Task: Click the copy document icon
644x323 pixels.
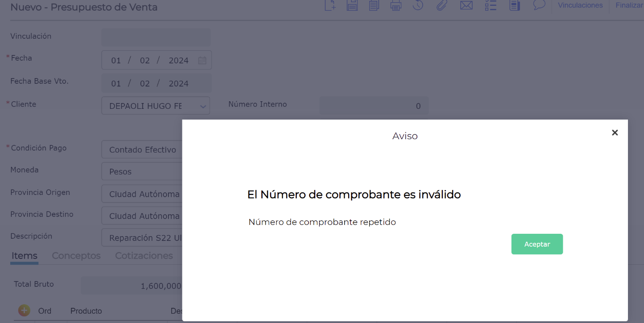Action: tap(374, 5)
